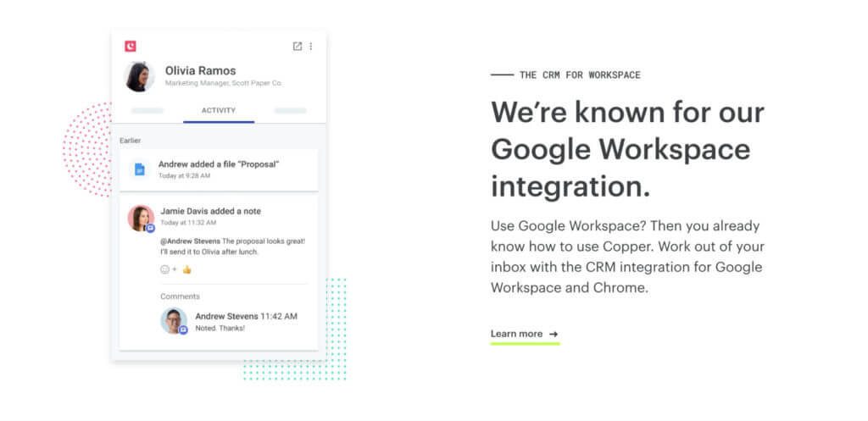This screenshot has height=421, width=868.
Task: Click the Olivia Ramos name
Action: click(x=200, y=71)
